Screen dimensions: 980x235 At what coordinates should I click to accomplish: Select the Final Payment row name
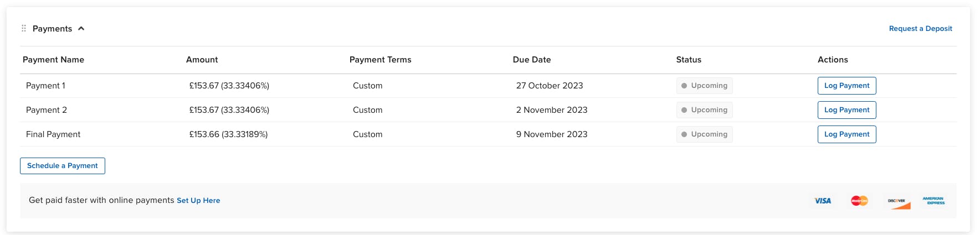tap(53, 134)
